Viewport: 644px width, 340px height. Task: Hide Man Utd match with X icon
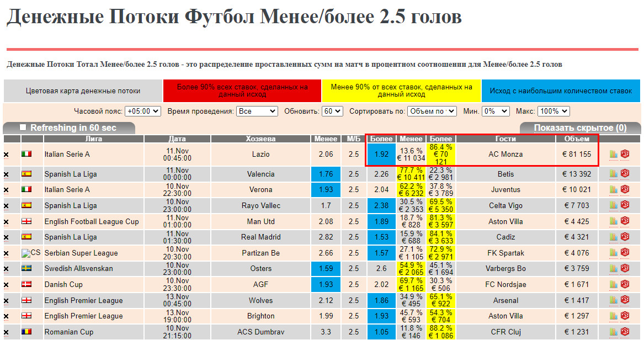[x=6, y=222]
